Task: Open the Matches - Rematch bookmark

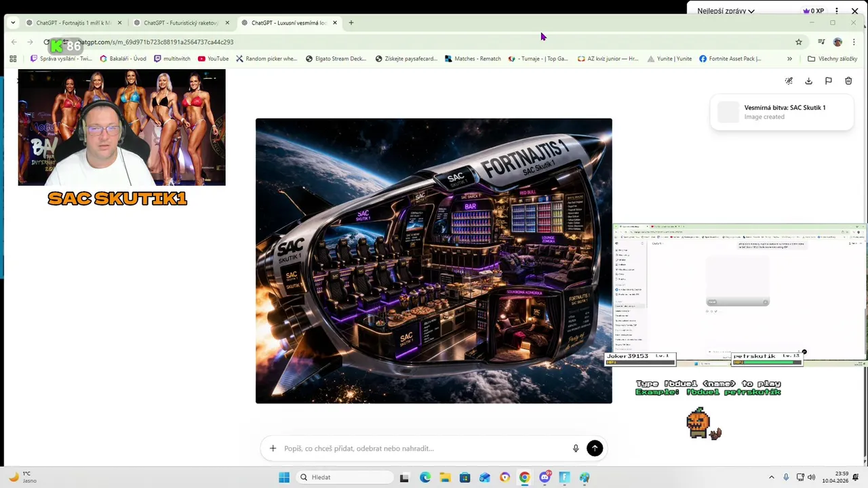Action: pos(473,59)
